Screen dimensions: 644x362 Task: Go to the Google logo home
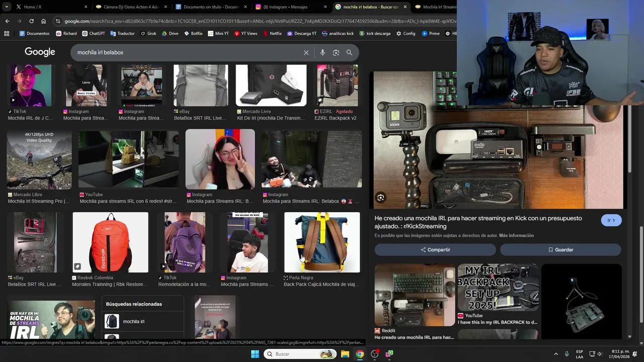[x=40, y=52]
